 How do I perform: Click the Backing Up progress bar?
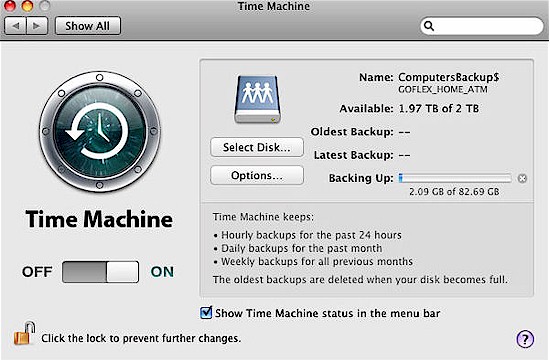coord(455,178)
